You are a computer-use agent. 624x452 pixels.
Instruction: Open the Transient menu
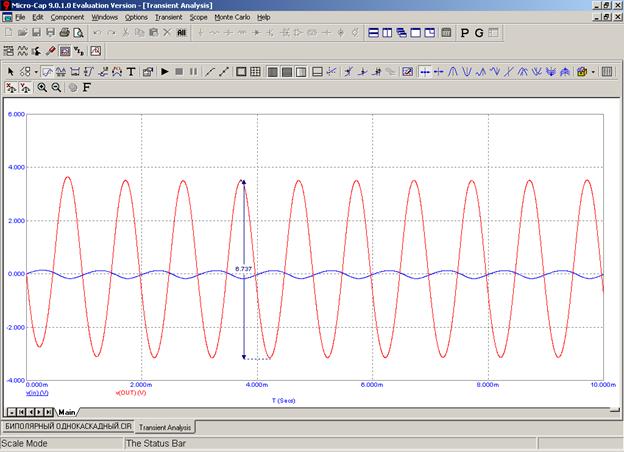168,17
